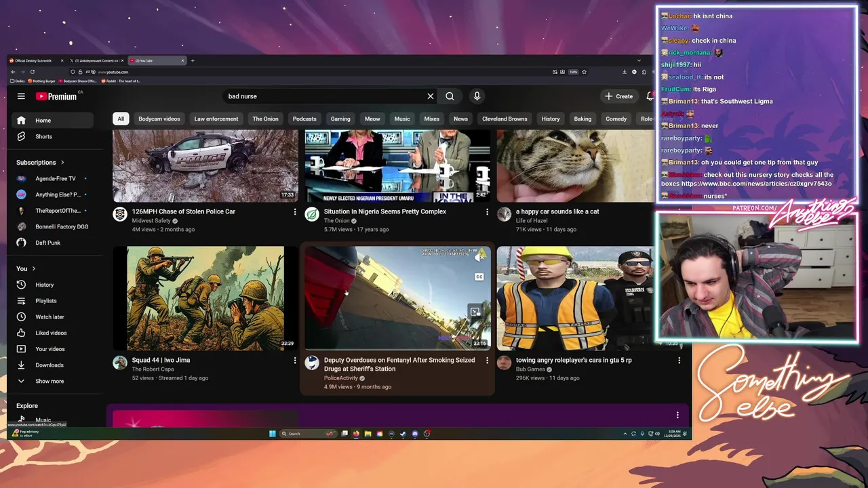Click the Squad 44 soldiers thumbnail
Image resolution: width=868 pixels, height=488 pixels.
click(205, 298)
